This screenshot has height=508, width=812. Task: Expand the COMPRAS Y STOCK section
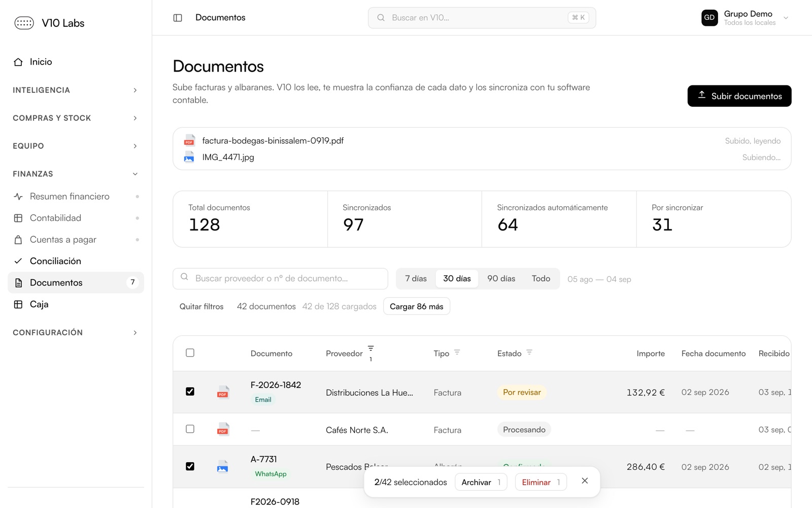(x=76, y=118)
